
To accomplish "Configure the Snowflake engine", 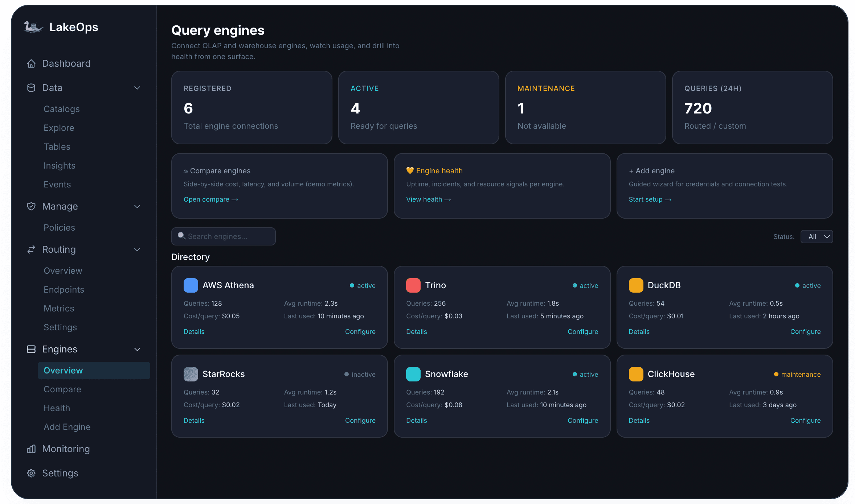I will pos(583,421).
